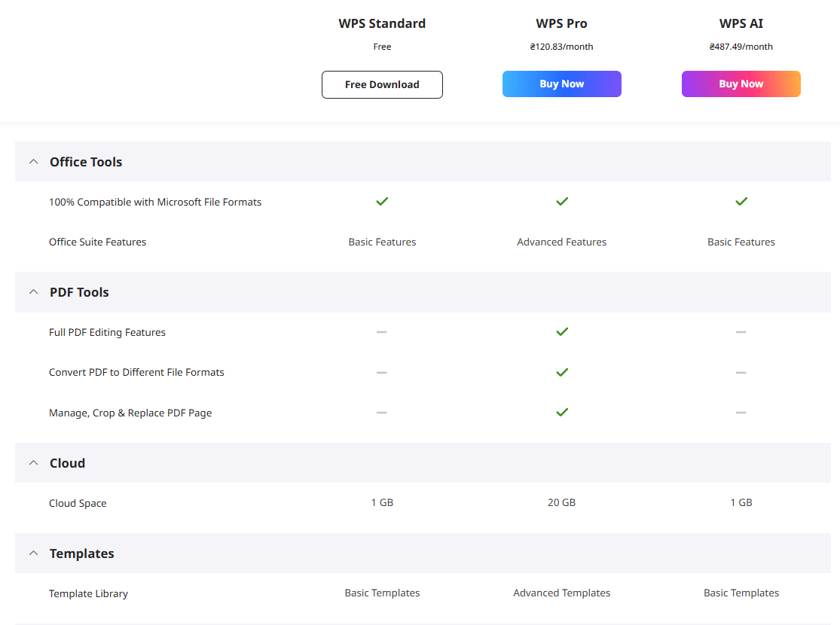
Task: Click the Cloud Space row label
Action: pyautogui.click(x=78, y=502)
